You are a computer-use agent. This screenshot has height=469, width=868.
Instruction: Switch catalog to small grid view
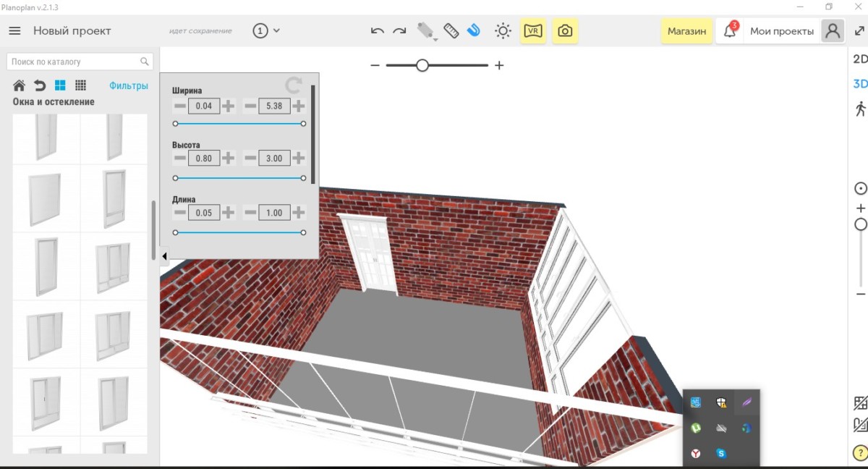pos(81,85)
